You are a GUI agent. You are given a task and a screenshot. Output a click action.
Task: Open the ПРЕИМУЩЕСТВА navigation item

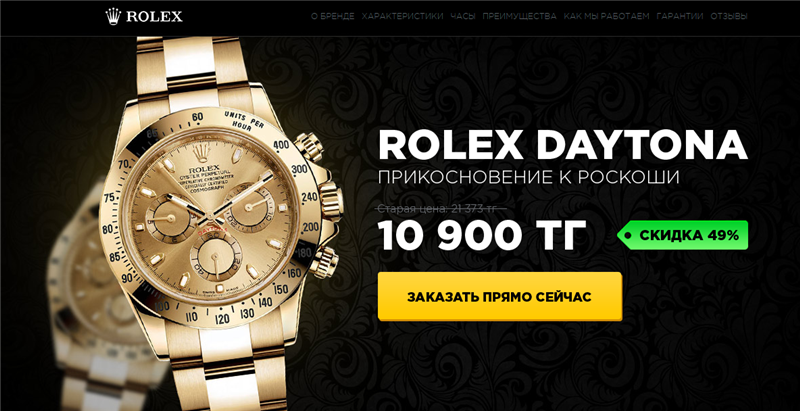519,16
